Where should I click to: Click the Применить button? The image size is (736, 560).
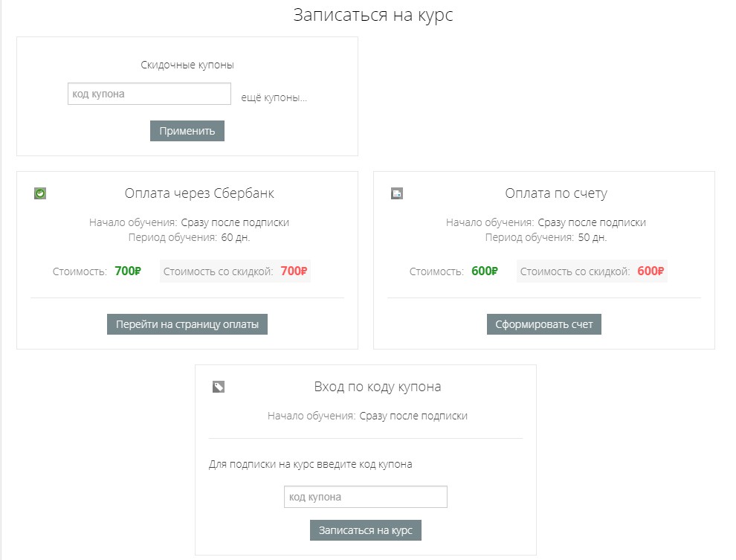[x=187, y=131]
